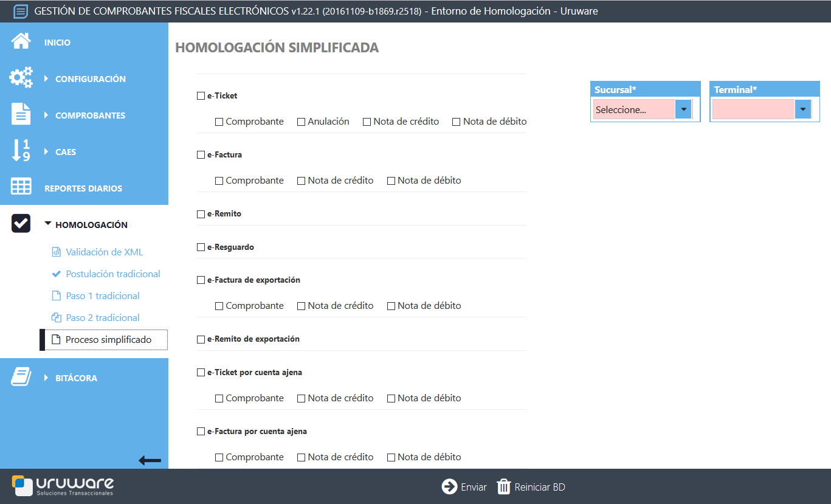Enable Nota de crédito under e-Factura
The height and width of the screenshot is (504, 831).
[x=300, y=180]
